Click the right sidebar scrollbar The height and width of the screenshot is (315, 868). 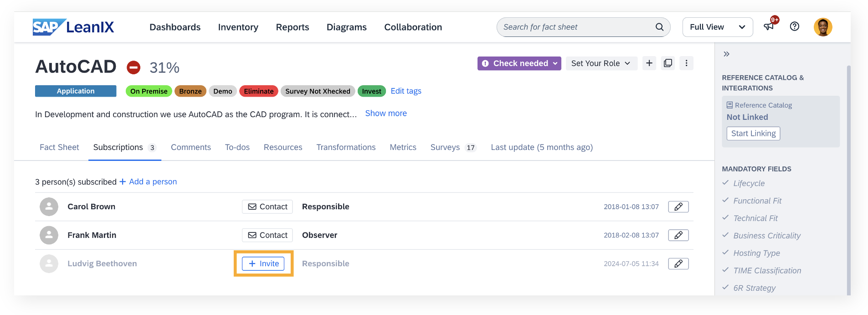click(848, 180)
